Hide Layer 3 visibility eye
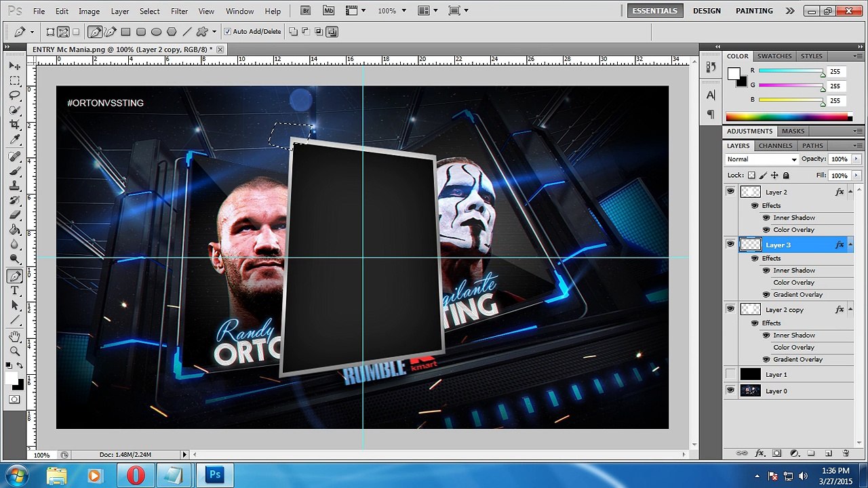Viewport: 868px width, 488px height. pyautogui.click(x=730, y=244)
